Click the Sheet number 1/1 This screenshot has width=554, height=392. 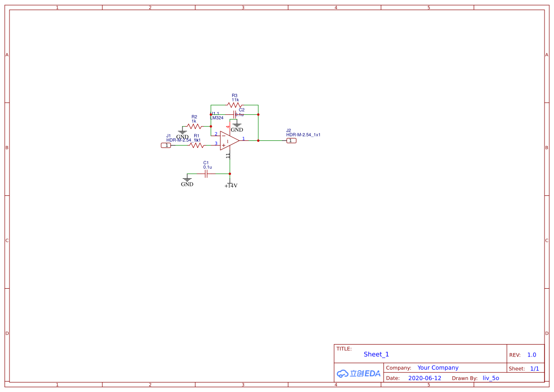[535, 369]
